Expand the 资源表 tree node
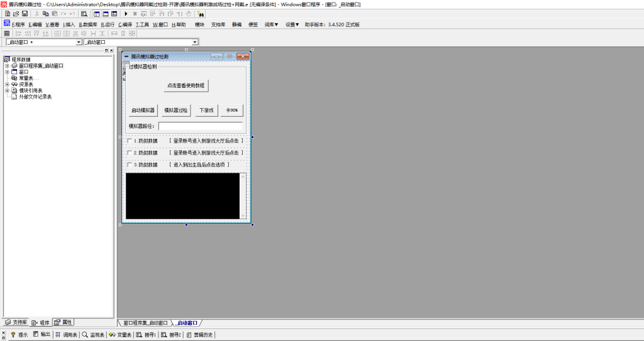This screenshot has height=341, width=644. click(x=7, y=84)
